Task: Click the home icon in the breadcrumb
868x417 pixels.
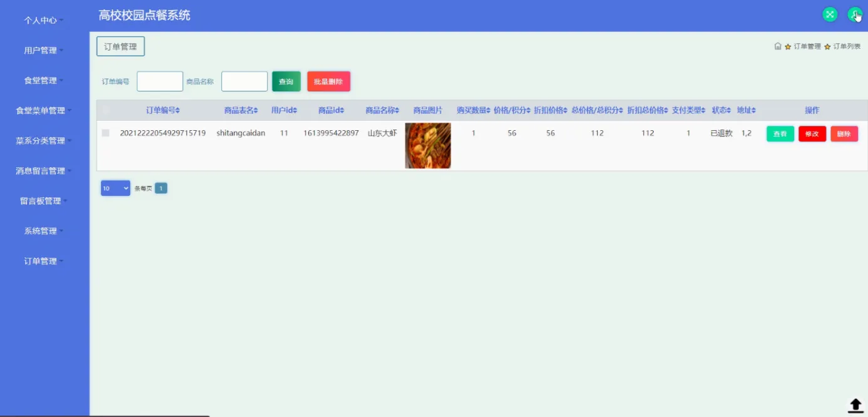Action: tap(778, 46)
